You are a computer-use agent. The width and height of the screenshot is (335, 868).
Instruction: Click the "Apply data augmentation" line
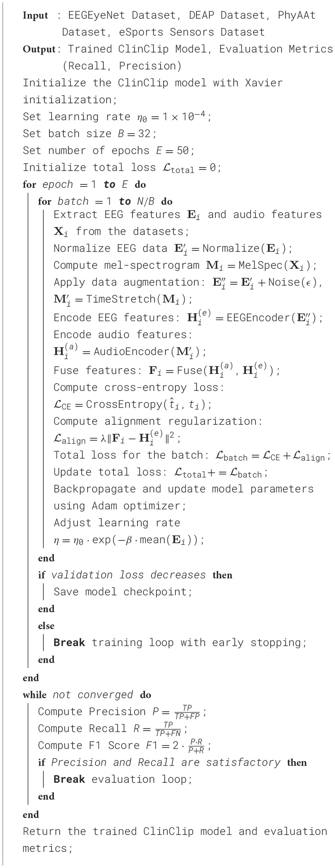[188, 282]
